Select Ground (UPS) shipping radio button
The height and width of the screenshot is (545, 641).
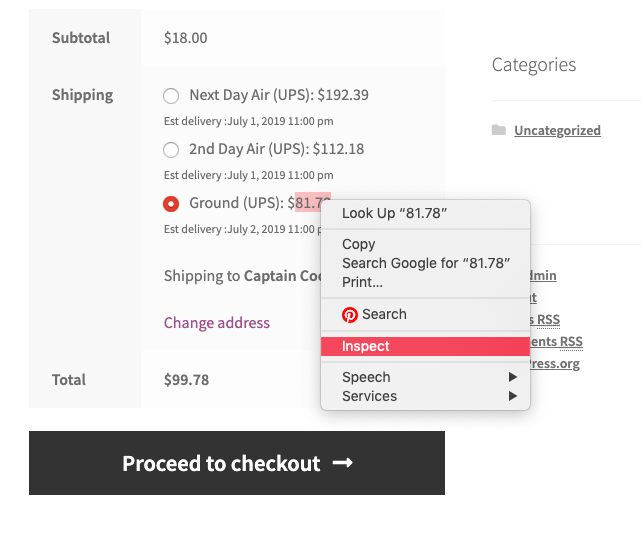pyautogui.click(x=171, y=204)
